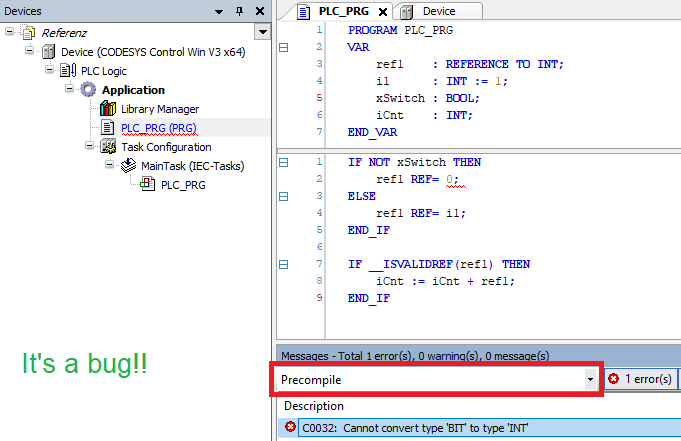Click the Application gear icon
The image size is (681, 441).
point(89,90)
